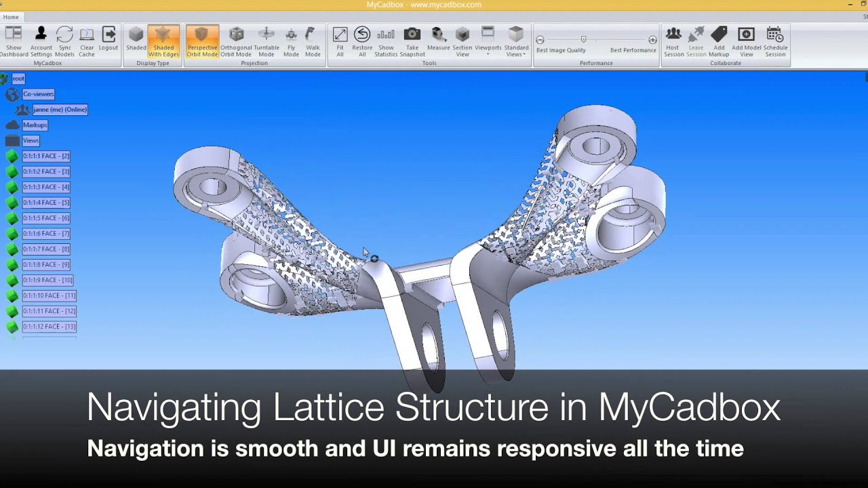This screenshot has height=488, width=868.
Task: Activate Walk Mode
Action: pos(313,41)
